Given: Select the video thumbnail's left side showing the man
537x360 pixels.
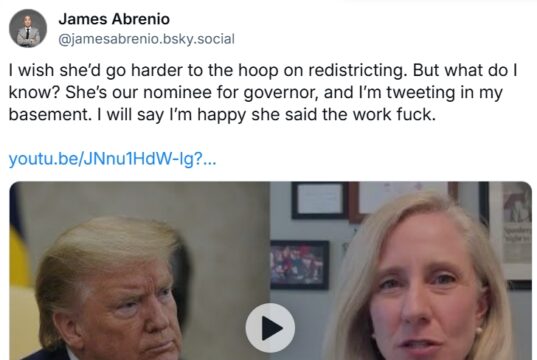Looking at the screenshot, I should [x=139, y=271].
